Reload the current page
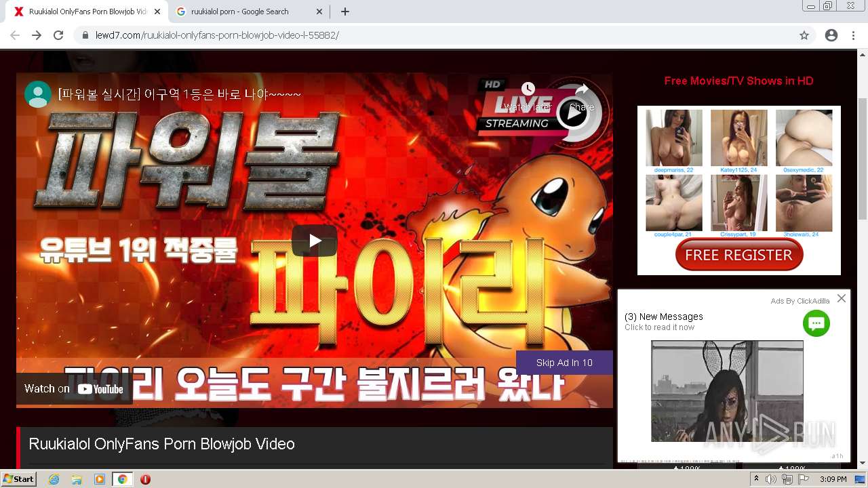 pyautogui.click(x=58, y=35)
